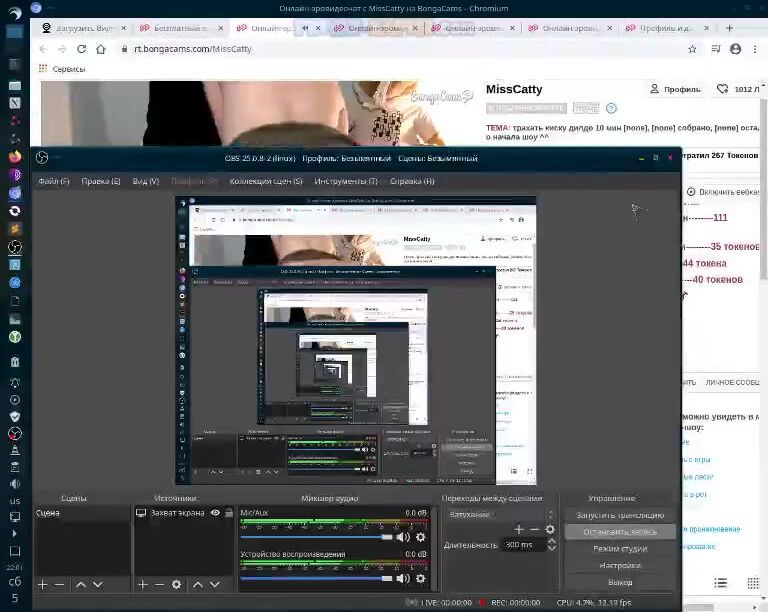Open Mic/Aux audio settings gear
Screen dimensions: 768x612
pyautogui.click(x=420, y=537)
